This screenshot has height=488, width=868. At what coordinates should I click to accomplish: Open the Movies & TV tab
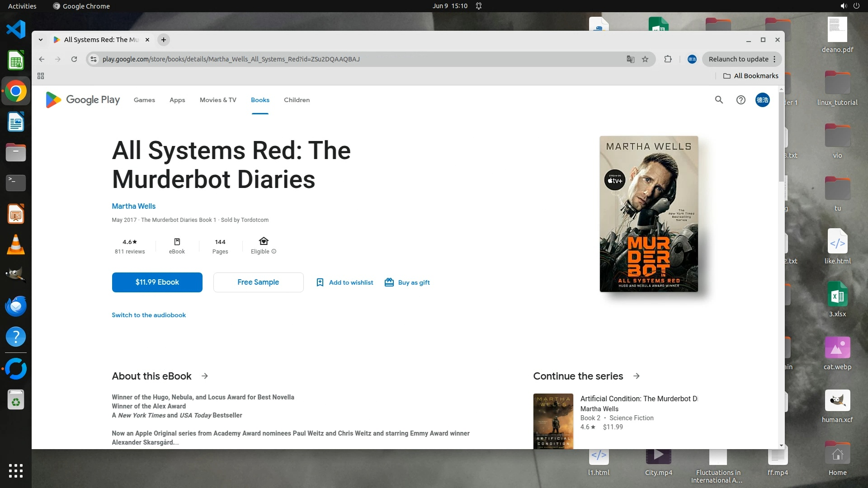click(218, 100)
